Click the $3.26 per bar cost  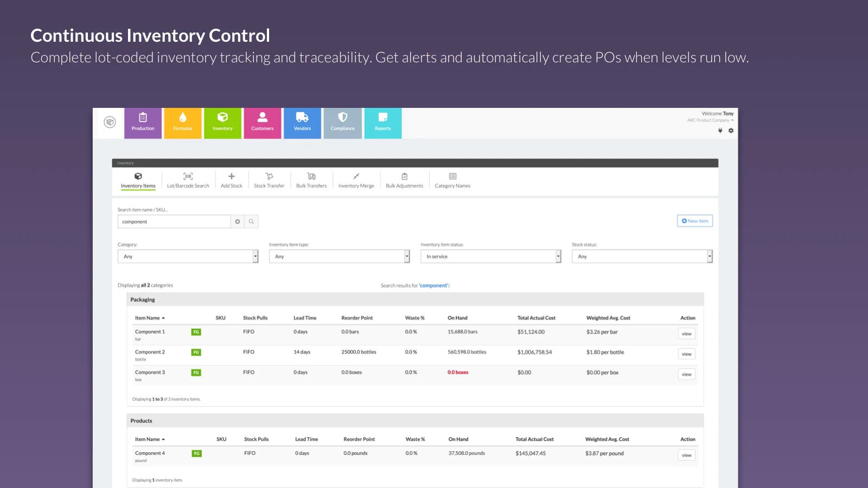(x=602, y=332)
